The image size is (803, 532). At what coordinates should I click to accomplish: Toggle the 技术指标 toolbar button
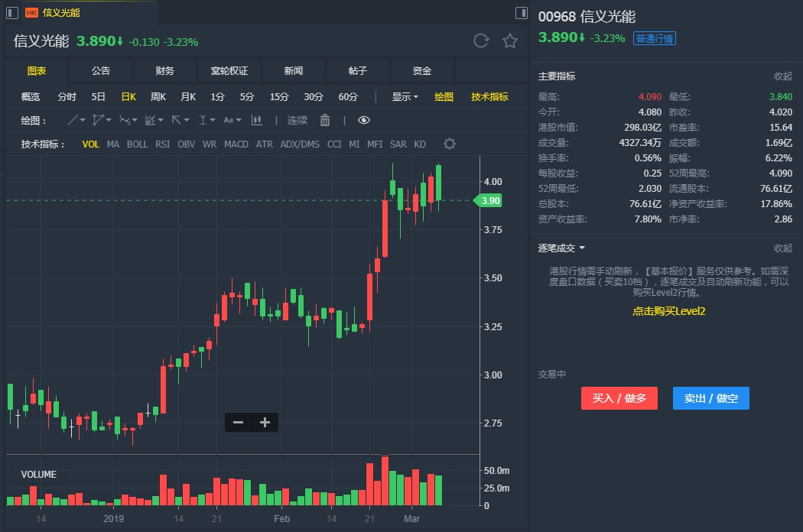click(489, 97)
